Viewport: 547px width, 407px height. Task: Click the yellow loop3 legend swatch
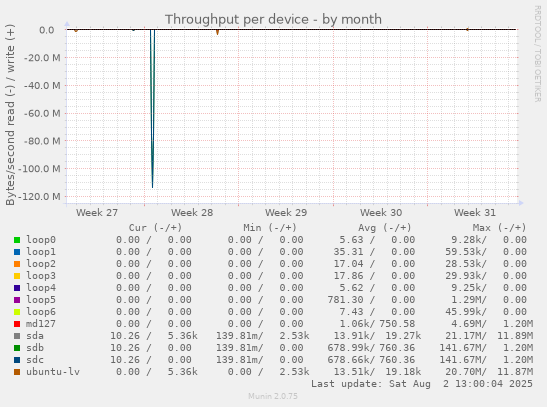(x=17, y=276)
